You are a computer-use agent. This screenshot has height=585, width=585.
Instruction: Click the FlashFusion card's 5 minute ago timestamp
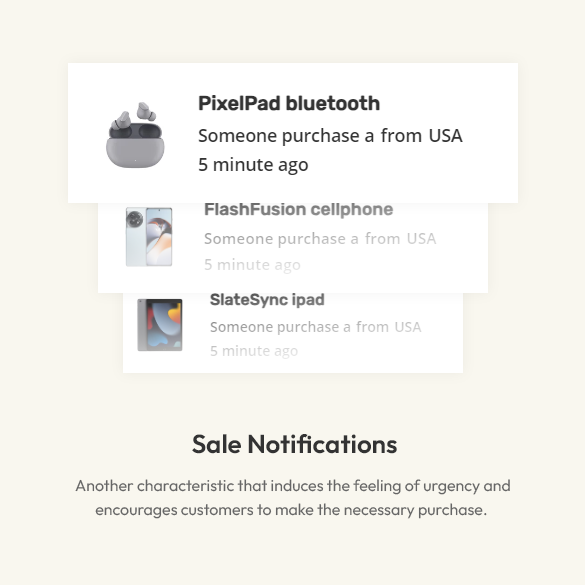(252, 265)
